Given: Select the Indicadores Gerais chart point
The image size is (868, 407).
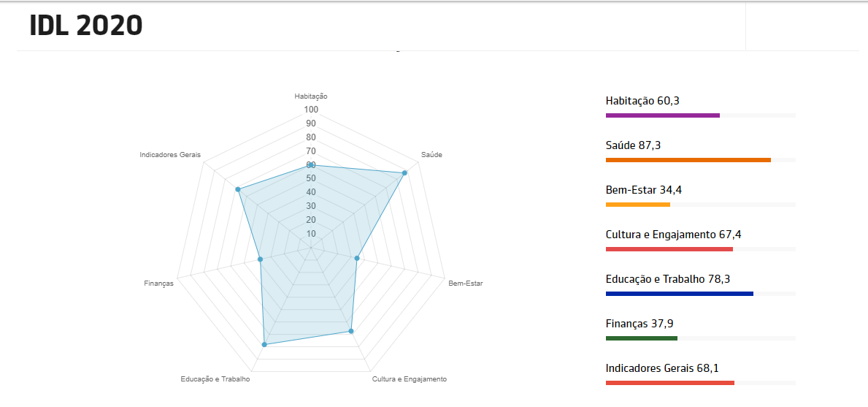Looking at the screenshot, I should point(238,189).
